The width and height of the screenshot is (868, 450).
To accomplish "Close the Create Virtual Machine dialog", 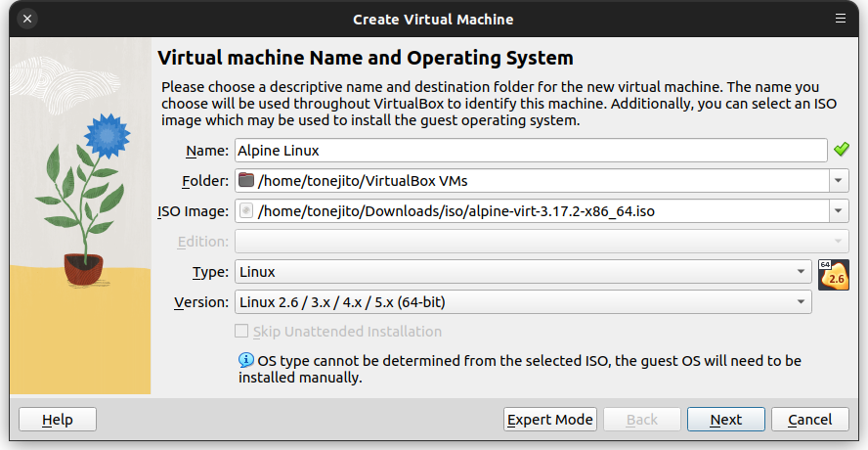I will coord(27,19).
